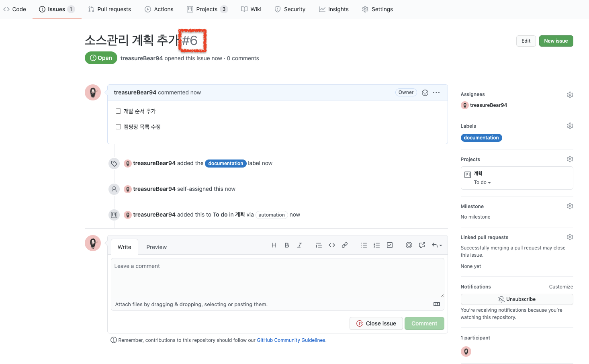Click the self-assigned person icon in timeline
The image size is (589, 364).
point(114,189)
